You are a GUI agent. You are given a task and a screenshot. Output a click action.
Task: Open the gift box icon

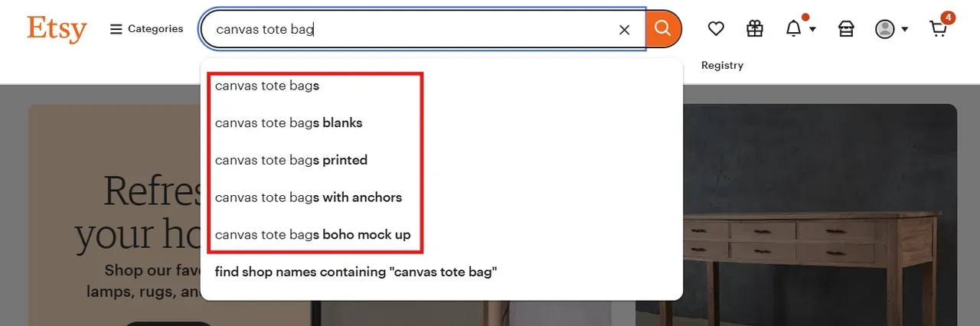click(x=755, y=29)
